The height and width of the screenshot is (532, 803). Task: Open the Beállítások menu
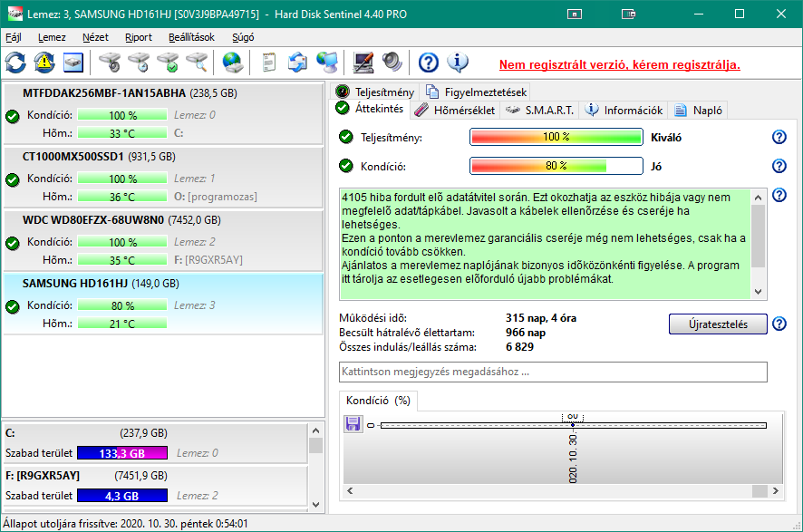(x=191, y=37)
